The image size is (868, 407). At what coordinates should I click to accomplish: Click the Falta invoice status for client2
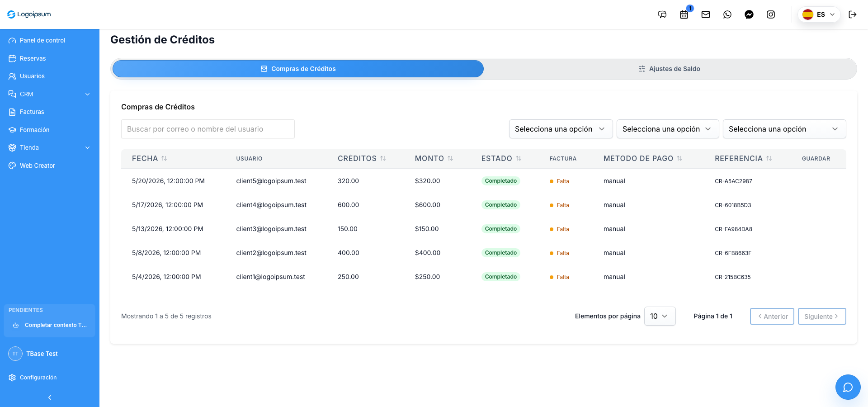[559, 253]
